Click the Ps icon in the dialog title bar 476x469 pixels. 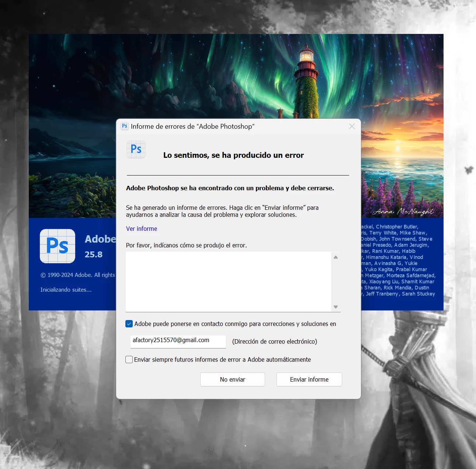125,126
